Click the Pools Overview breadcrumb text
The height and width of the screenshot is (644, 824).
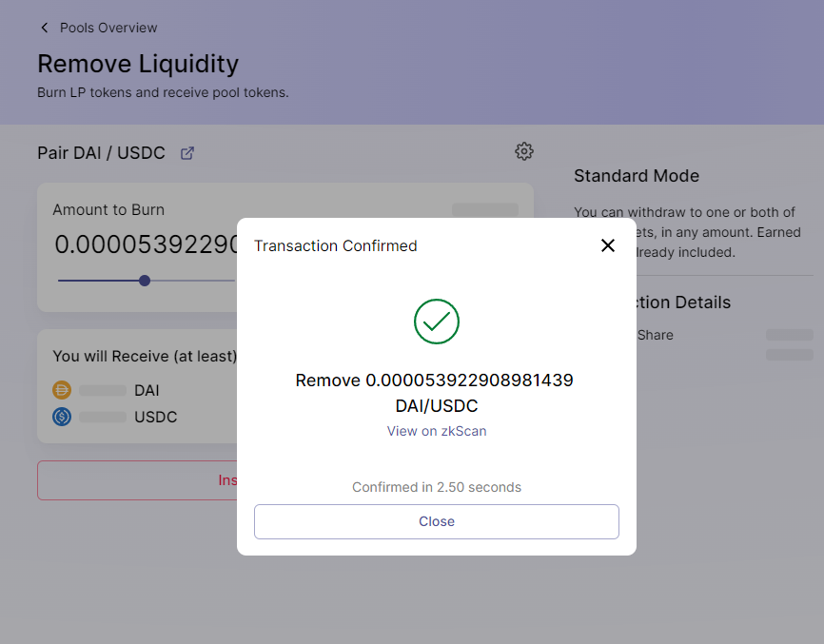[108, 28]
